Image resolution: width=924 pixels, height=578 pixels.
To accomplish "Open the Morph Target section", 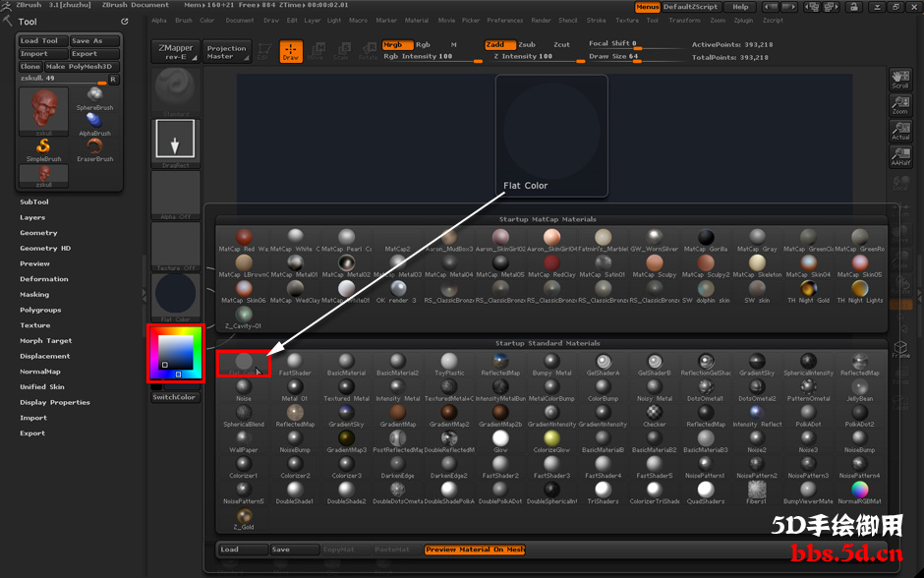I will point(46,341).
